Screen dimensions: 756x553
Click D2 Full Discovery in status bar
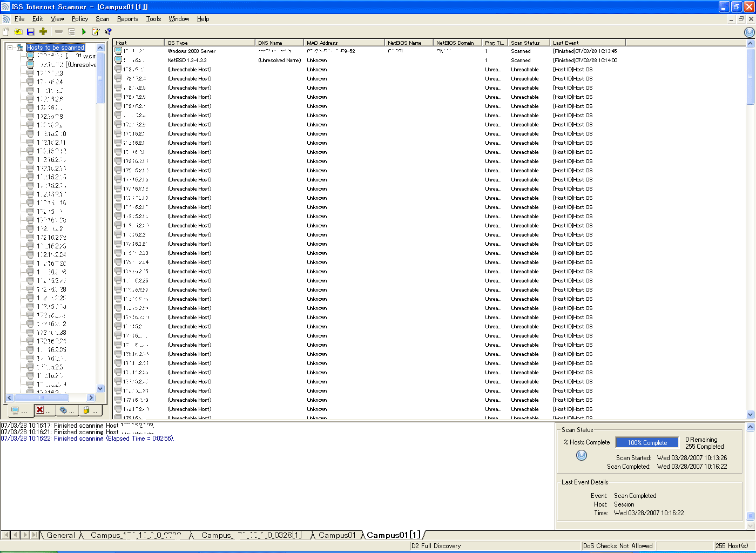(x=436, y=546)
